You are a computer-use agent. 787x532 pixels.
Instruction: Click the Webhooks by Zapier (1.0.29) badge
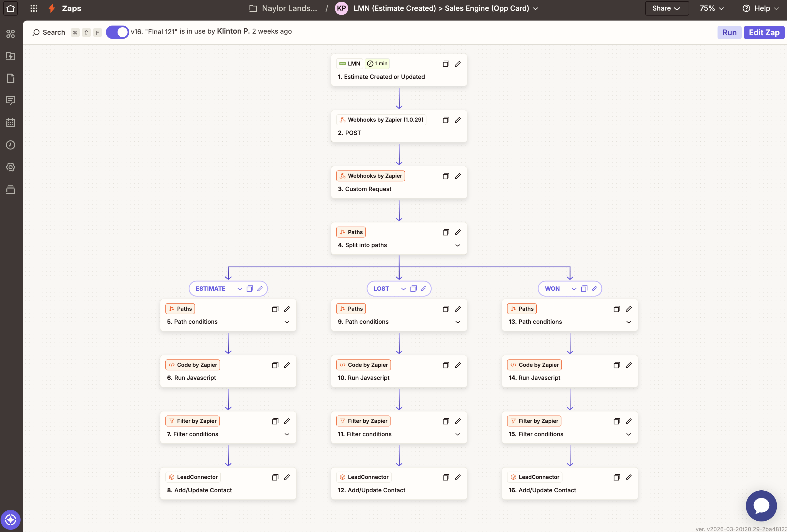[381, 120]
